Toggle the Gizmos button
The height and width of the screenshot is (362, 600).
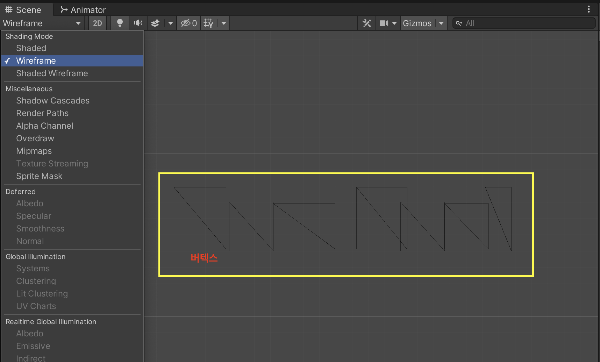tap(417, 23)
